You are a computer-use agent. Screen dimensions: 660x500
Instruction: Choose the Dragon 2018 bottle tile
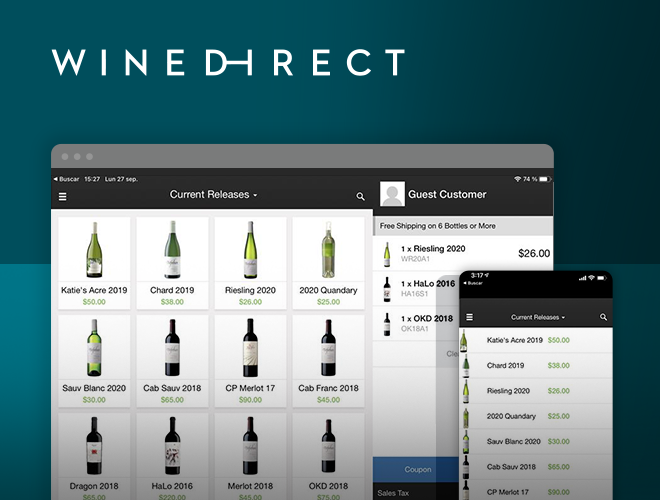[94, 457]
